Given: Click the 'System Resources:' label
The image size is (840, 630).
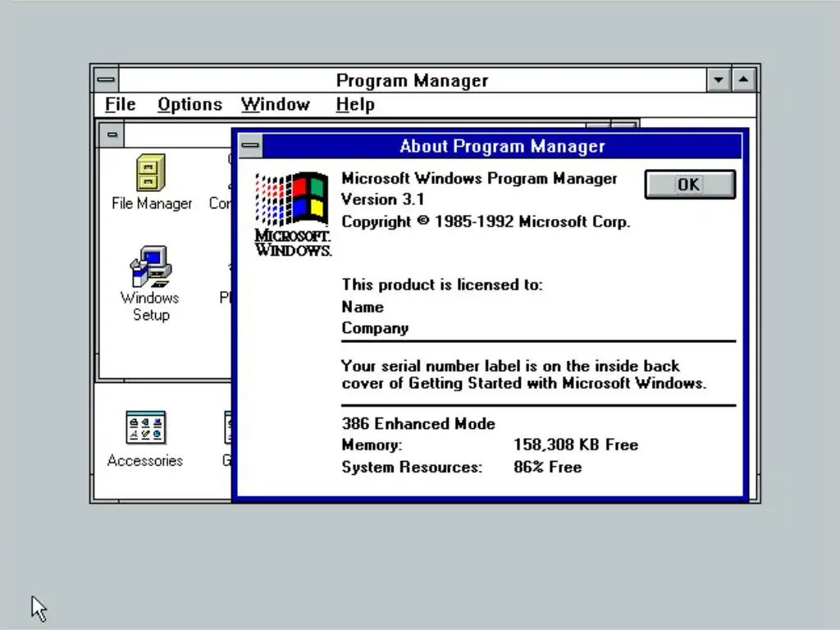Looking at the screenshot, I should (x=412, y=467).
